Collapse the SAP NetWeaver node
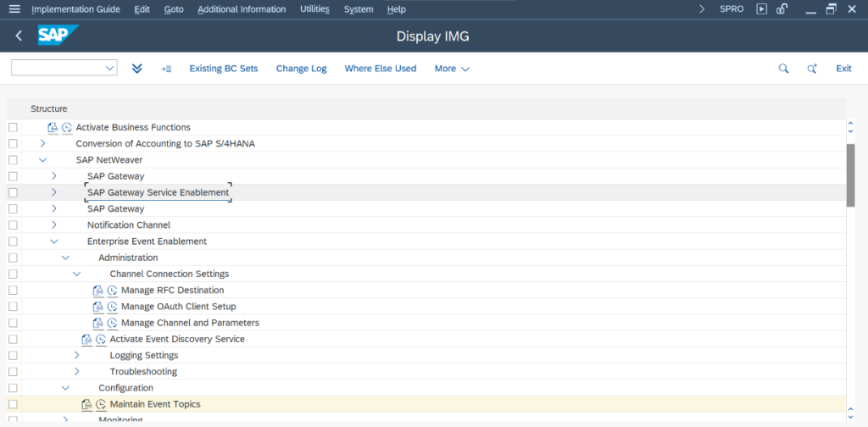This screenshot has width=868, height=427. pos(42,160)
